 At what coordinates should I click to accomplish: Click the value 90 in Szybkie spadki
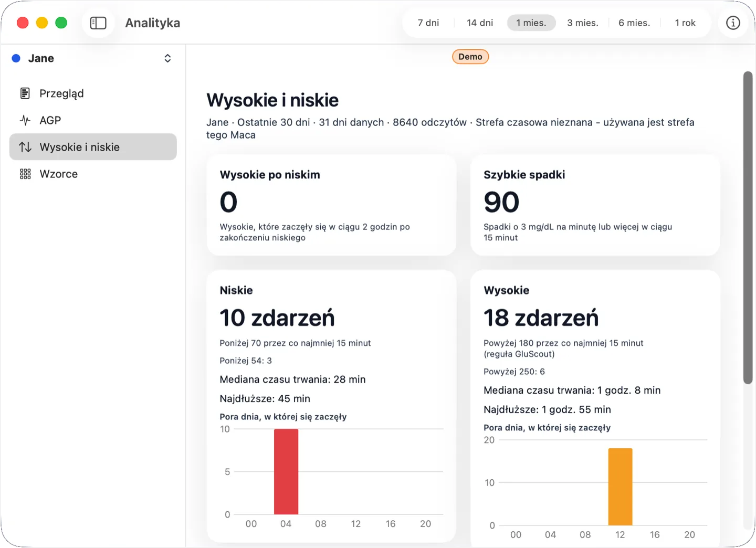(x=501, y=202)
